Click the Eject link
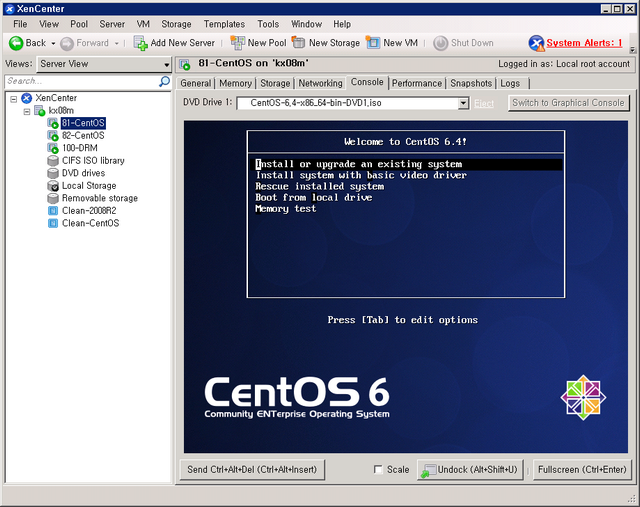Image resolution: width=640 pixels, height=507 pixels. tap(484, 104)
